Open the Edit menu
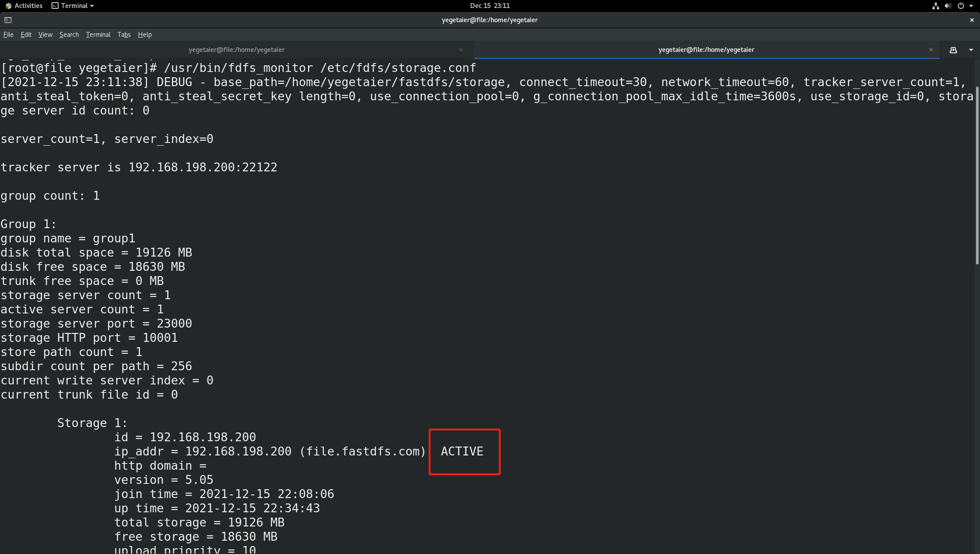Viewport: 980px width, 554px height. pos(26,35)
